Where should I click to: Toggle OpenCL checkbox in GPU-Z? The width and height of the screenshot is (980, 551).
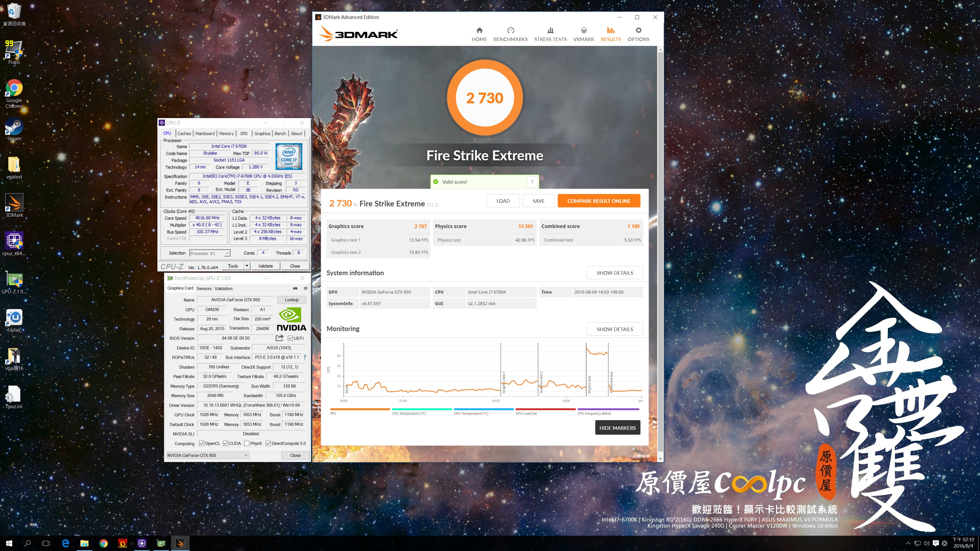202,443
